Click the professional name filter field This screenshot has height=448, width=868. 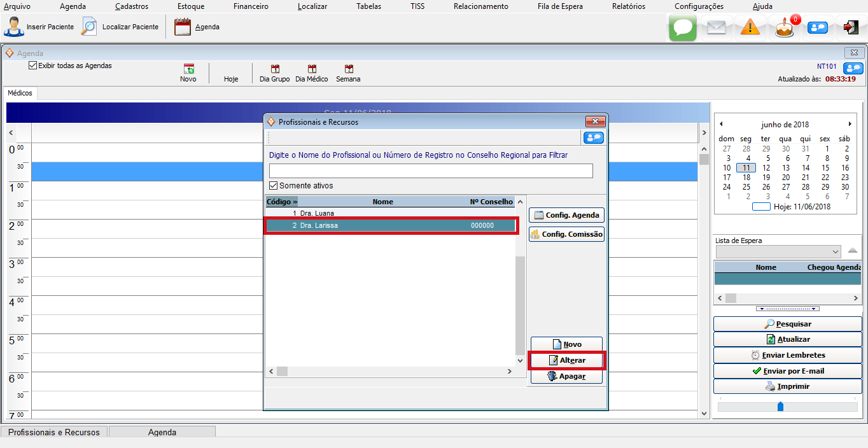(431, 171)
